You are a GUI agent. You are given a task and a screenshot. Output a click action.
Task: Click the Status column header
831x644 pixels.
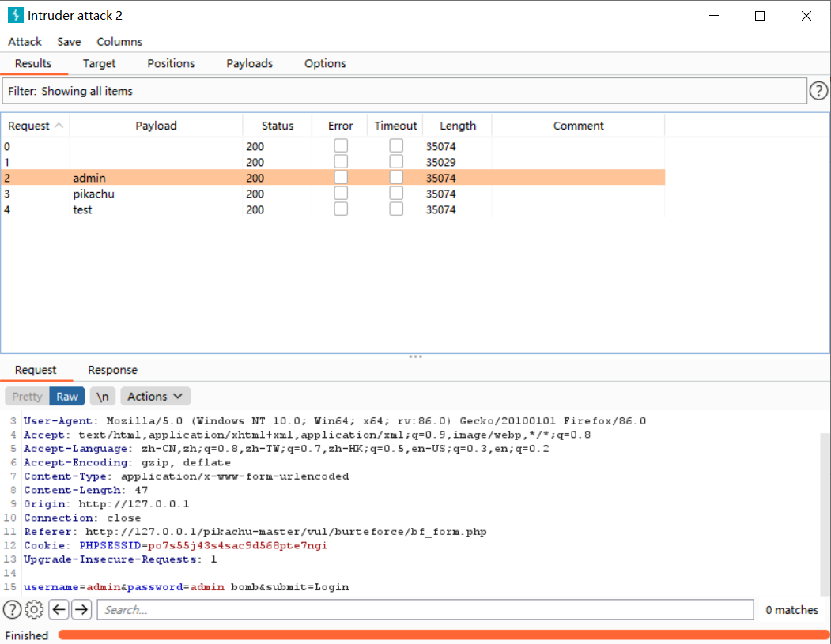(278, 126)
